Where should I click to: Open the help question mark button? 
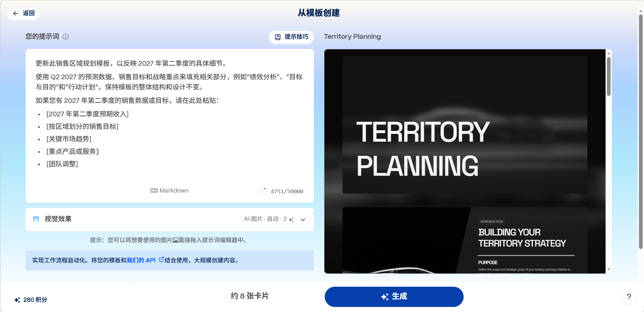click(x=628, y=297)
